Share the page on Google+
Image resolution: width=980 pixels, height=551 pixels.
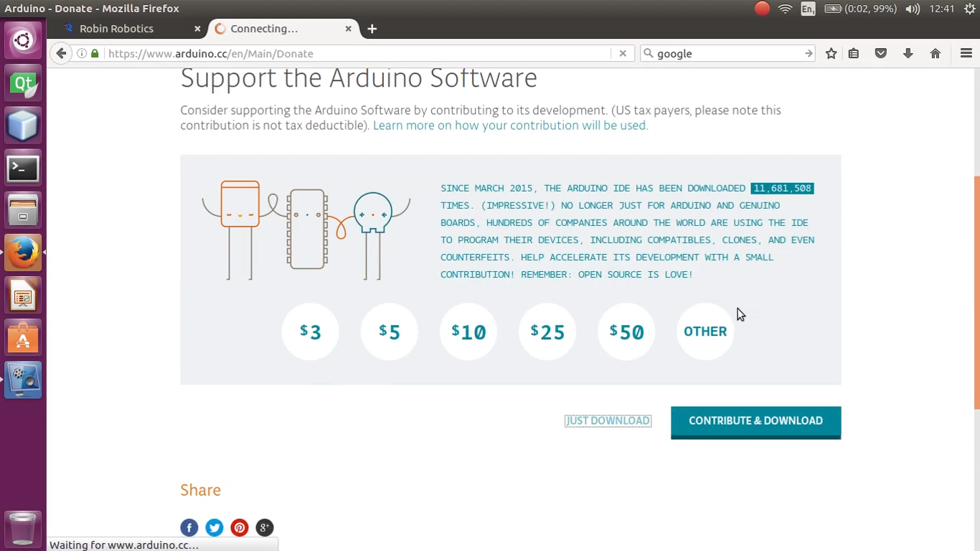pos(264,527)
